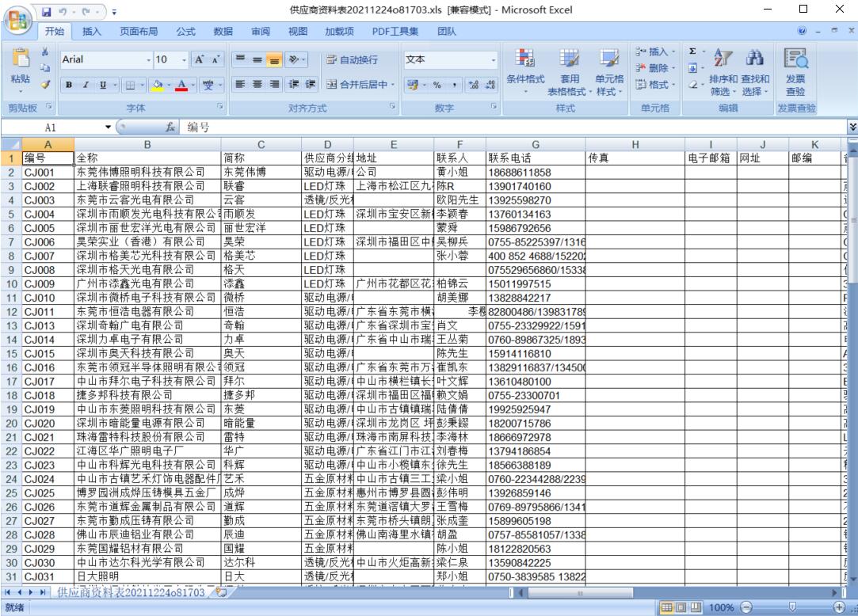Toggle bottom vertical alignment button
The height and width of the screenshot is (616, 858).
click(x=273, y=60)
